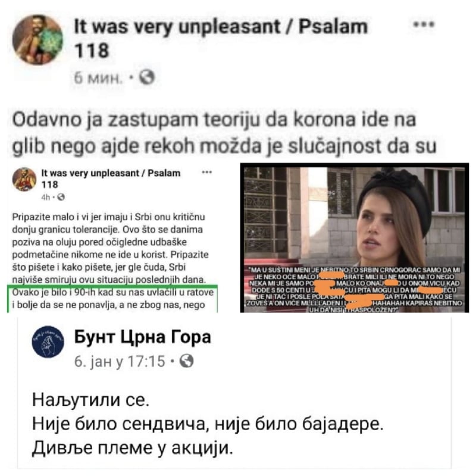Click the post text starting 'Odavno ja zastupam teoriju'
The image size is (476, 476).
(224, 133)
